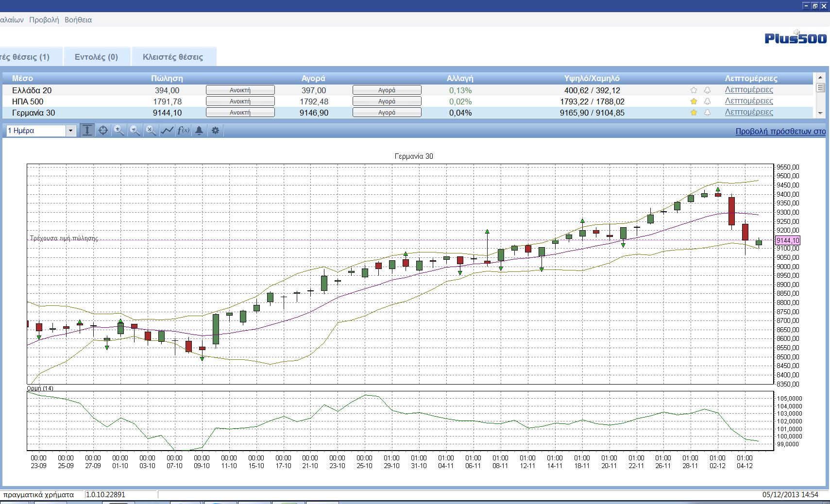Click the 1793,22 / 1788,02 high/low value
The height and width of the screenshot is (504, 830).
pyautogui.click(x=592, y=101)
